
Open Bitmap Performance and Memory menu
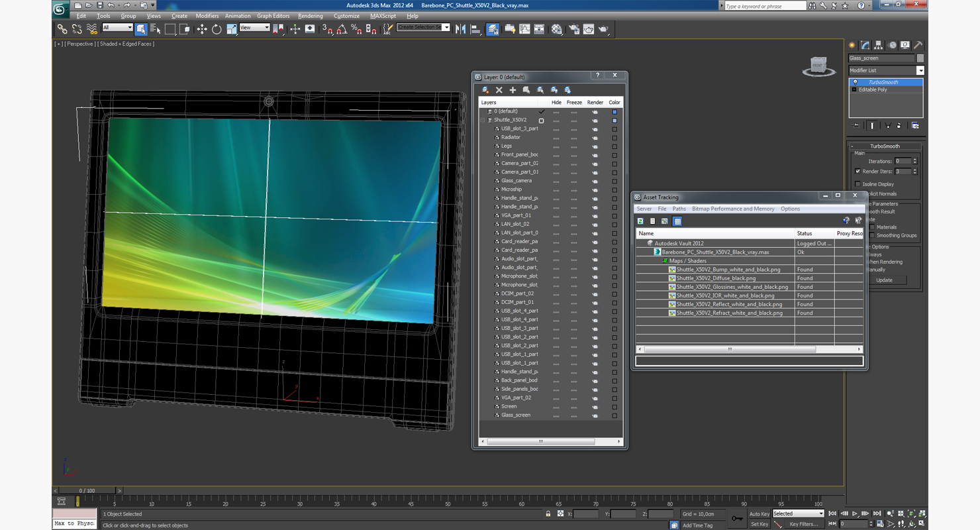click(x=733, y=209)
